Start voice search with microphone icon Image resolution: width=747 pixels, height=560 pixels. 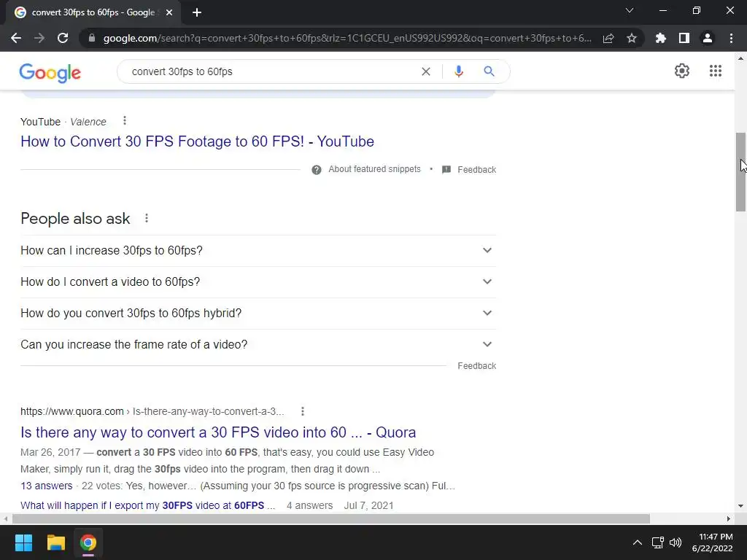459,71
